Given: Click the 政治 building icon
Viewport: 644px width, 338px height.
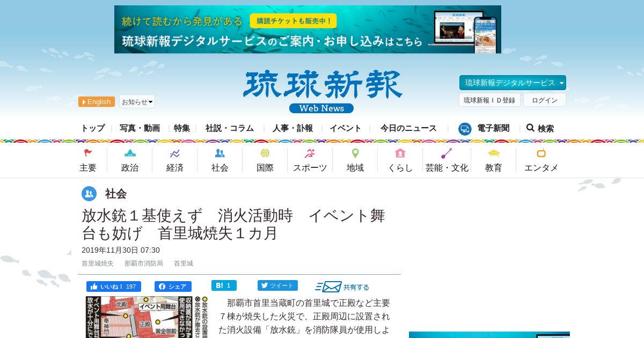Looking at the screenshot, I should [x=130, y=153].
